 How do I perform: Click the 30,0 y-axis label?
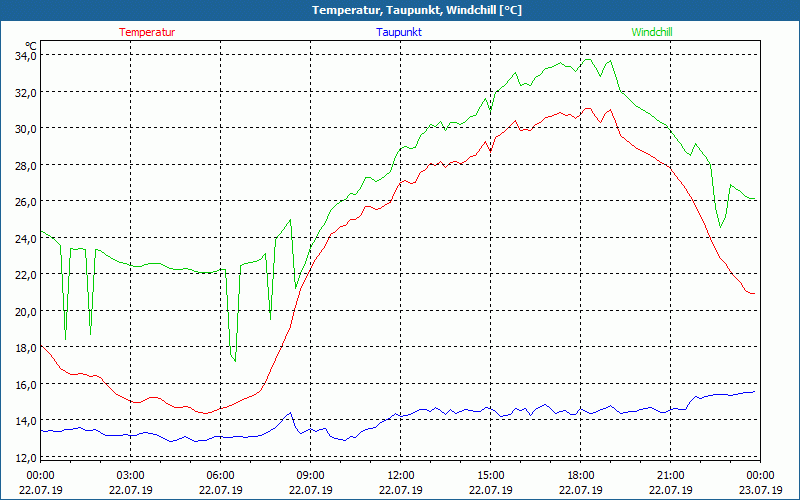coord(26,129)
